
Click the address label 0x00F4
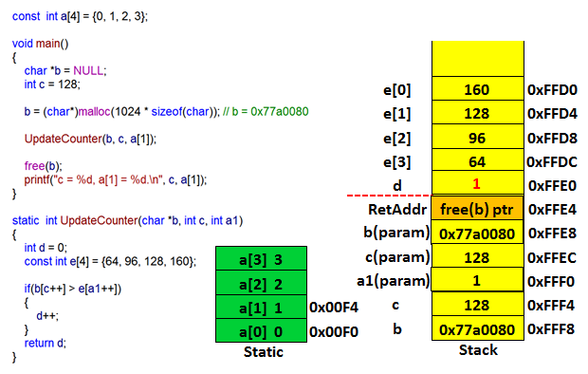[x=334, y=308]
